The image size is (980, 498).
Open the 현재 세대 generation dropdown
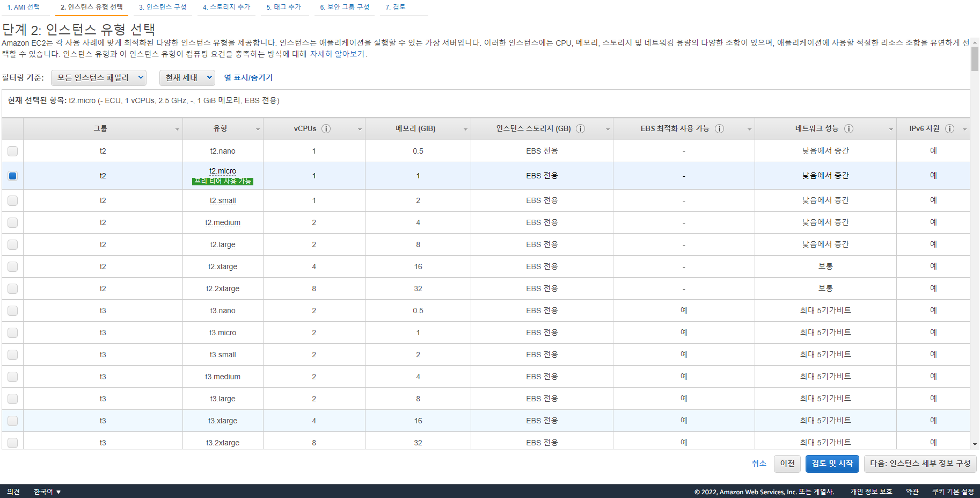point(187,78)
